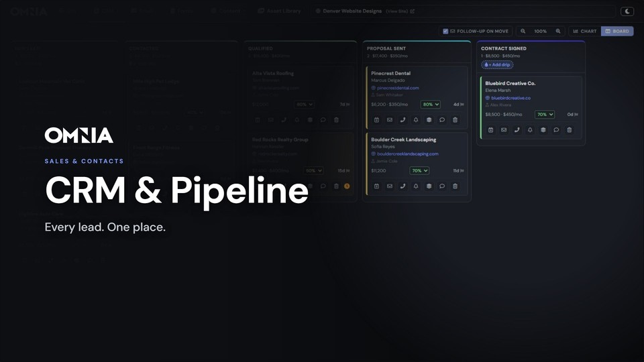
Task: Calendar icon on Boulder Creek Landscaping card
Action: coord(376,186)
